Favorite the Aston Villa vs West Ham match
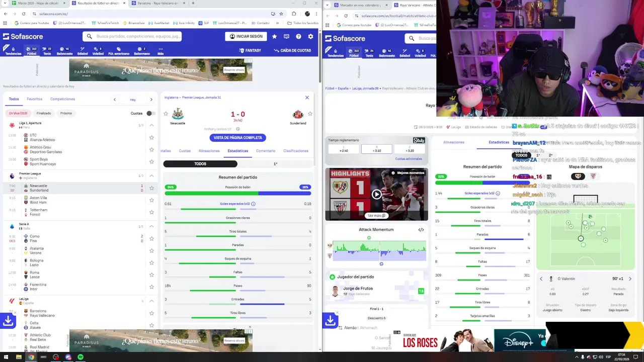This screenshot has height=362, width=644. point(151,200)
